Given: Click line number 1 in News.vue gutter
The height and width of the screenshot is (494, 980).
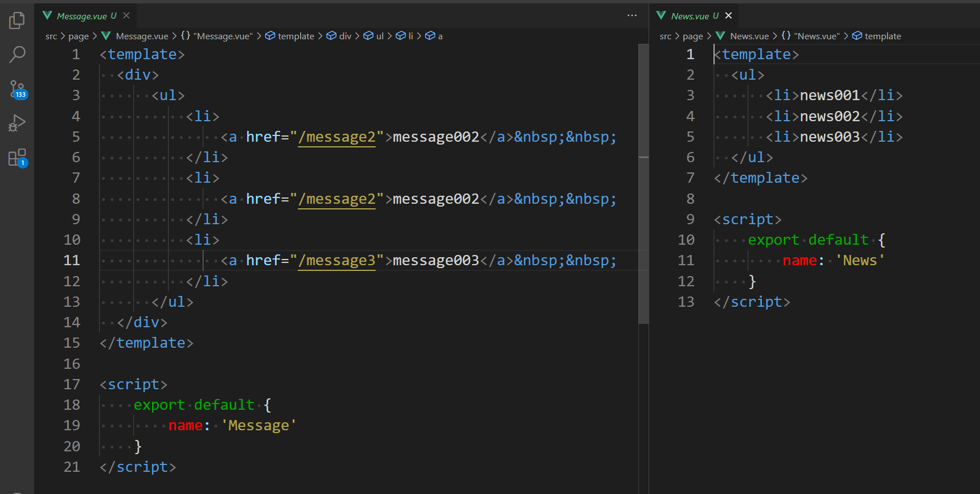Looking at the screenshot, I should (x=690, y=55).
